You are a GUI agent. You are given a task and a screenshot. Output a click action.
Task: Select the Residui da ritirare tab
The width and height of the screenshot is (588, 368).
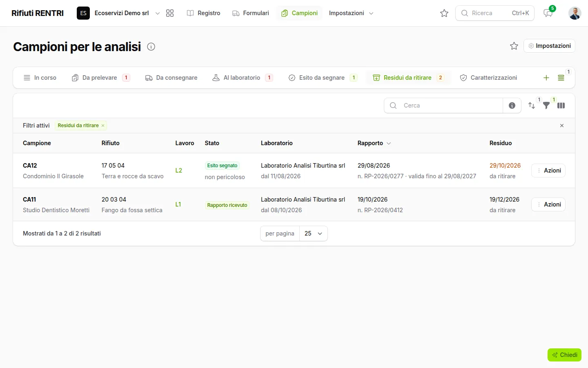coord(408,78)
